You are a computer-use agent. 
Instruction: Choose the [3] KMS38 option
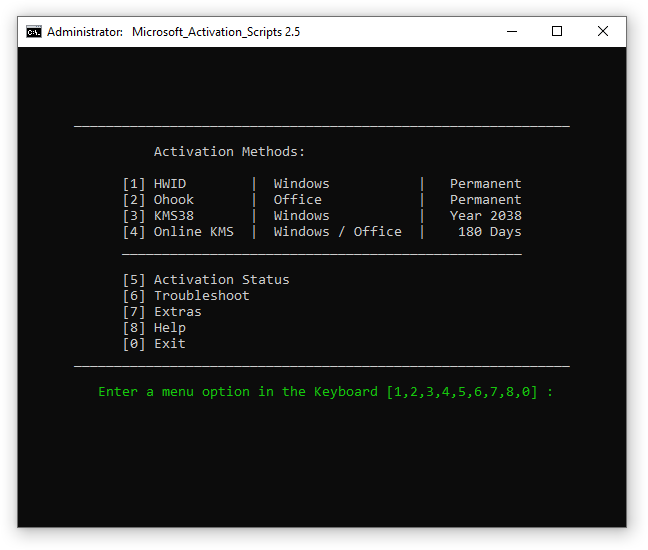(x=158, y=216)
